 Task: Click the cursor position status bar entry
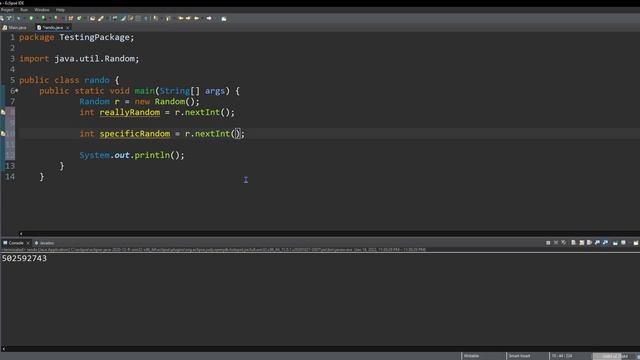(562, 356)
